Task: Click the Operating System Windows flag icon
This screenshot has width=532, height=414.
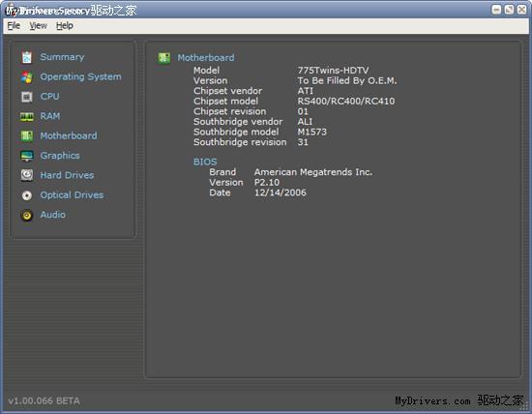Action: [x=27, y=77]
